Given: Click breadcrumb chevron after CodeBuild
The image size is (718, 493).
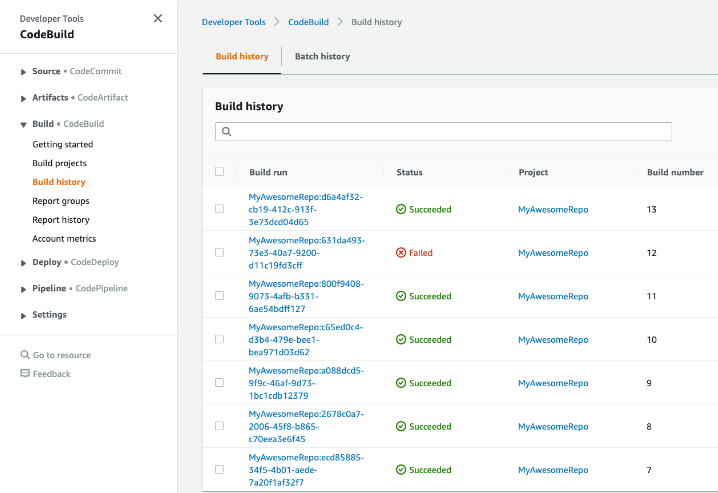Looking at the screenshot, I should tap(340, 22).
